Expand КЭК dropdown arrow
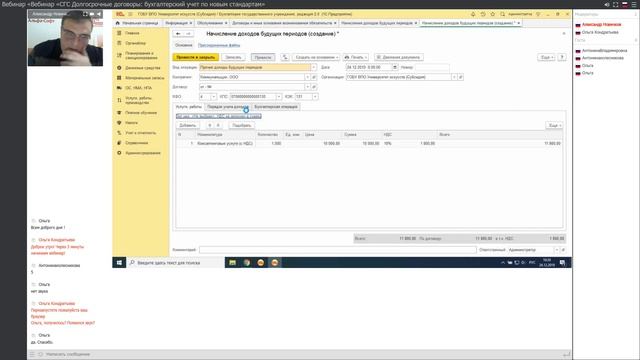Viewport: 640px width, 360px height. click(315, 97)
